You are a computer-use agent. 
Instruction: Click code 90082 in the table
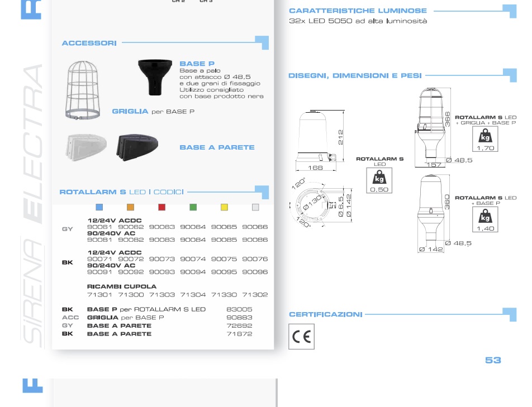[x=131, y=240]
